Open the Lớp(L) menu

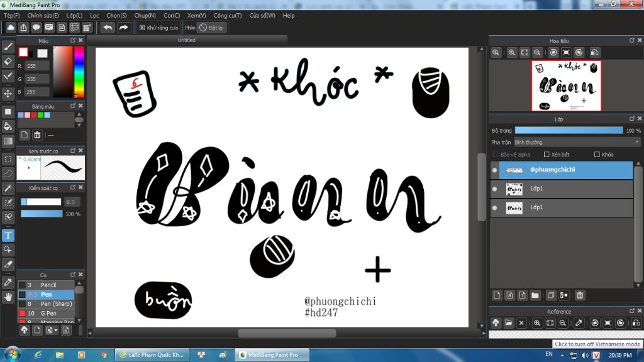tap(74, 16)
